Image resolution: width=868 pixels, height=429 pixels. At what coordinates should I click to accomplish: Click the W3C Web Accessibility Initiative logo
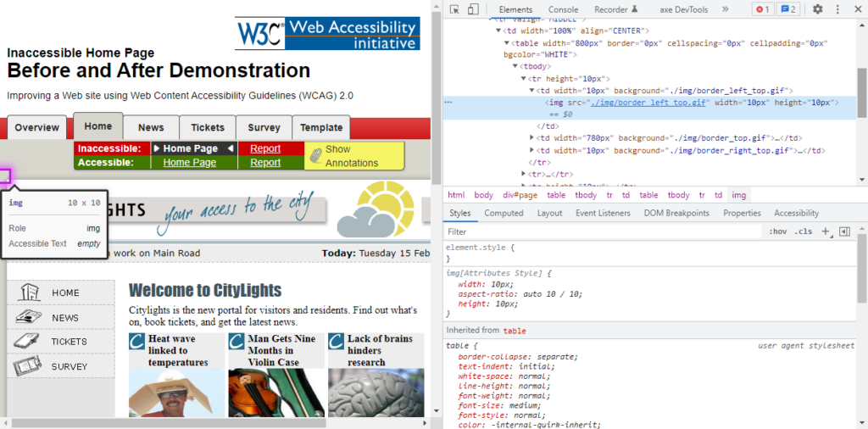pyautogui.click(x=327, y=33)
